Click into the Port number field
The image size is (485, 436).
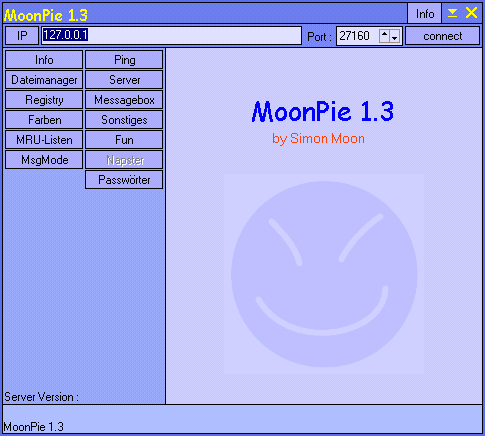click(x=358, y=36)
